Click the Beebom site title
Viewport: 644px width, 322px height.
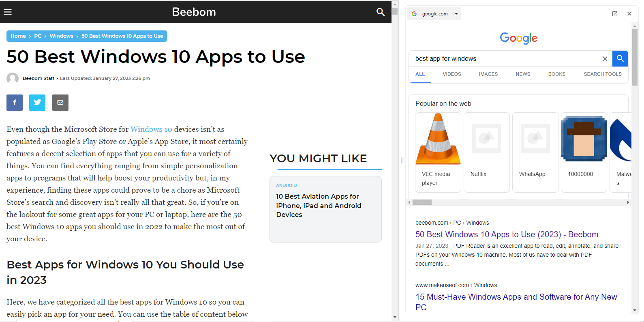(194, 12)
